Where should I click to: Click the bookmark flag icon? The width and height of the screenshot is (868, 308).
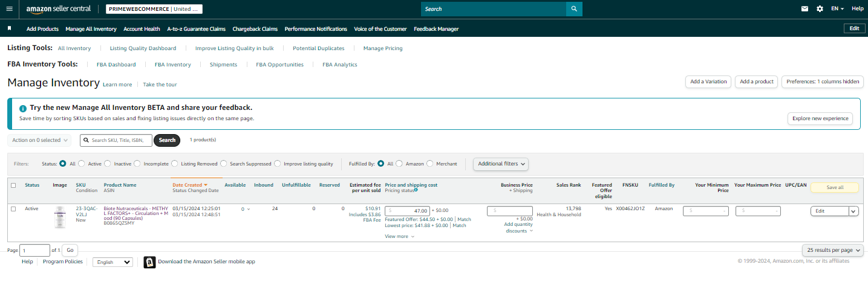point(9,28)
